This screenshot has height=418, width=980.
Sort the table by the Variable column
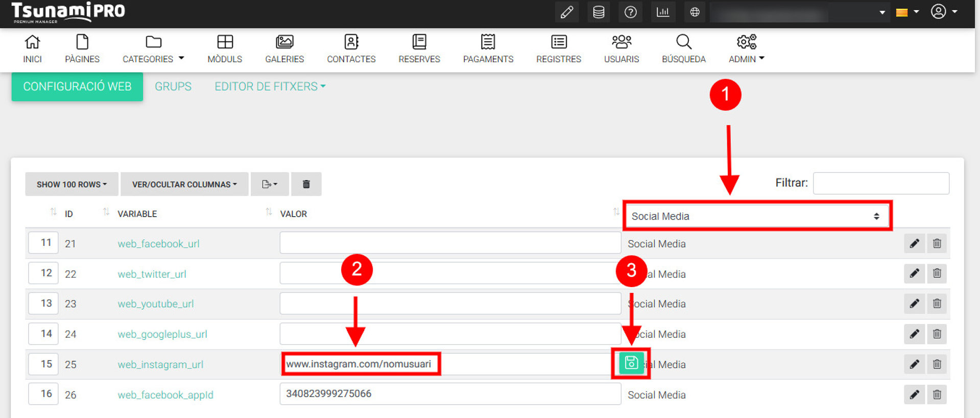pyautogui.click(x=137, y=214)
